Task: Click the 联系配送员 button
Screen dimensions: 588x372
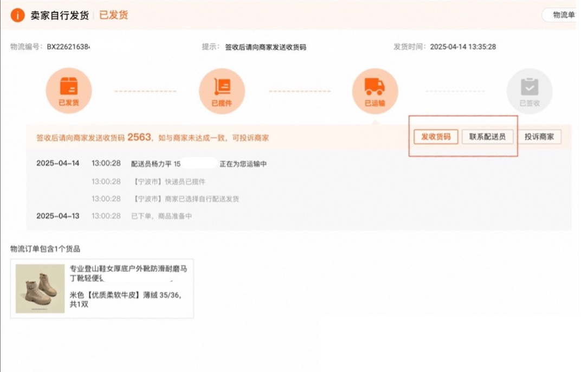Action: pyautogui.click(x=487, y=137)
